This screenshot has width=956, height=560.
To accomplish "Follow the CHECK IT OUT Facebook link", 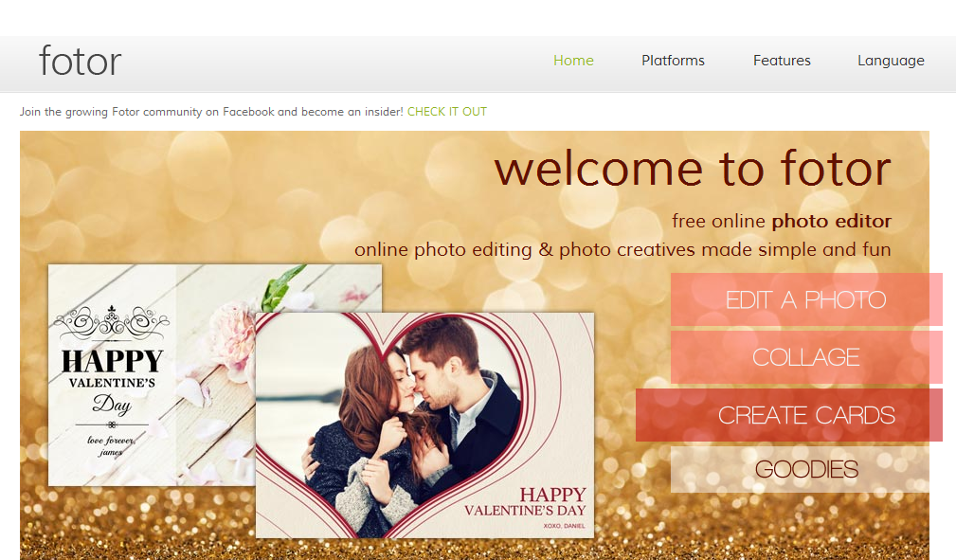I will (x=447, y=112).
